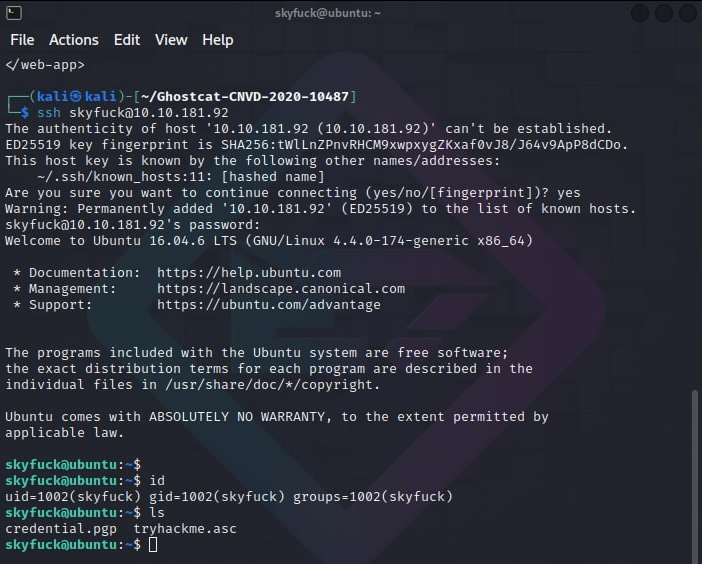Viewport: 702px width, 564px height.
Task: Open the File menu
Action: 22,40
